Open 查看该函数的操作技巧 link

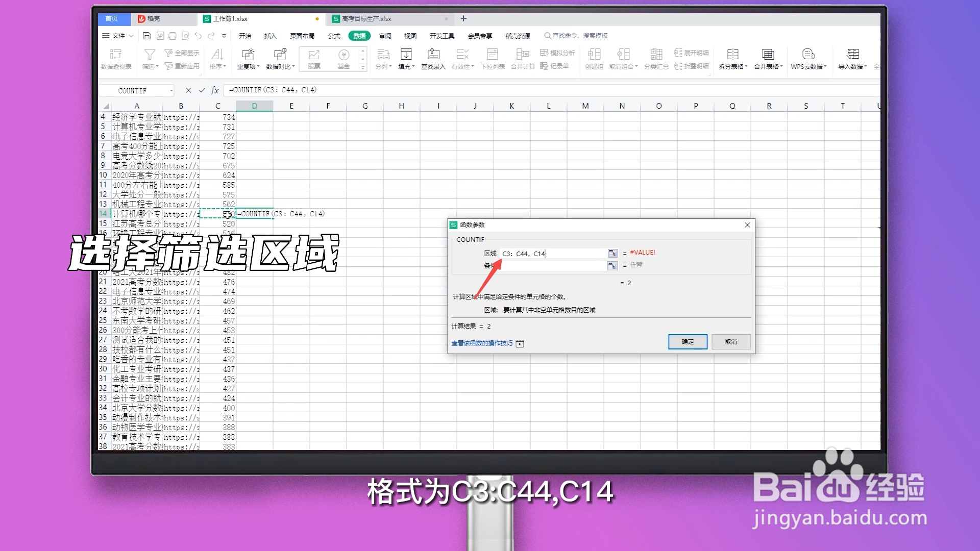point(481,343)
